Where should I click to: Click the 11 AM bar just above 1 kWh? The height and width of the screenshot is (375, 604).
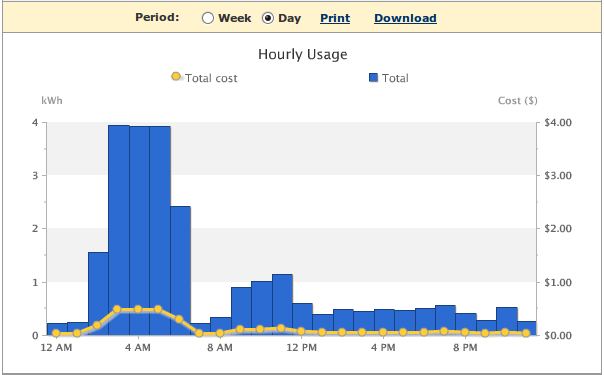coord(282,305)
